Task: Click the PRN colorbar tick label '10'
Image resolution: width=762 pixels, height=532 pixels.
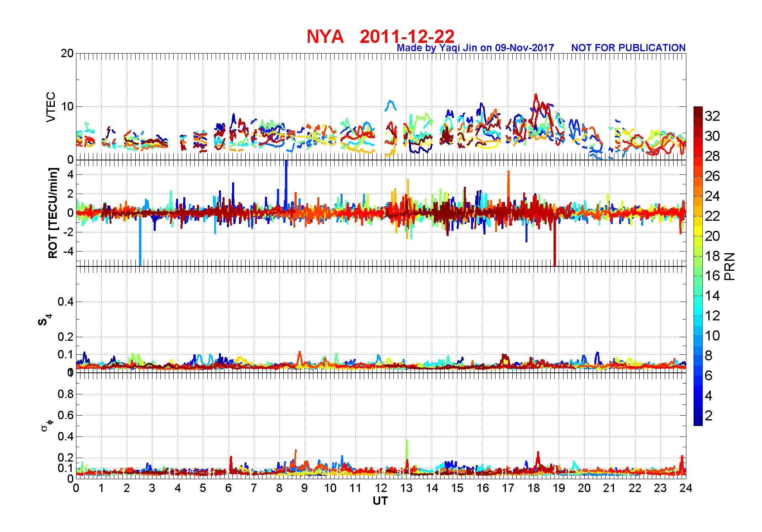Action: point(712,336)
